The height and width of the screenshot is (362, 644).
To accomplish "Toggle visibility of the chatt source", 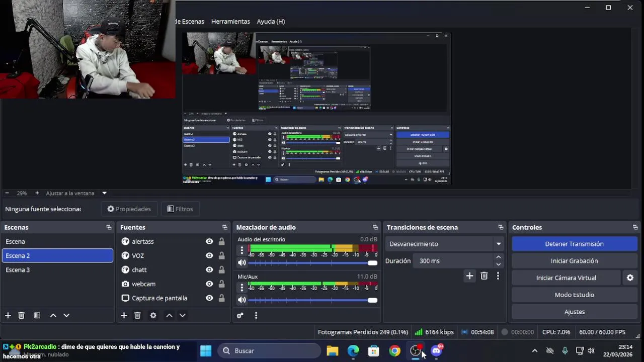I will 209,269.
